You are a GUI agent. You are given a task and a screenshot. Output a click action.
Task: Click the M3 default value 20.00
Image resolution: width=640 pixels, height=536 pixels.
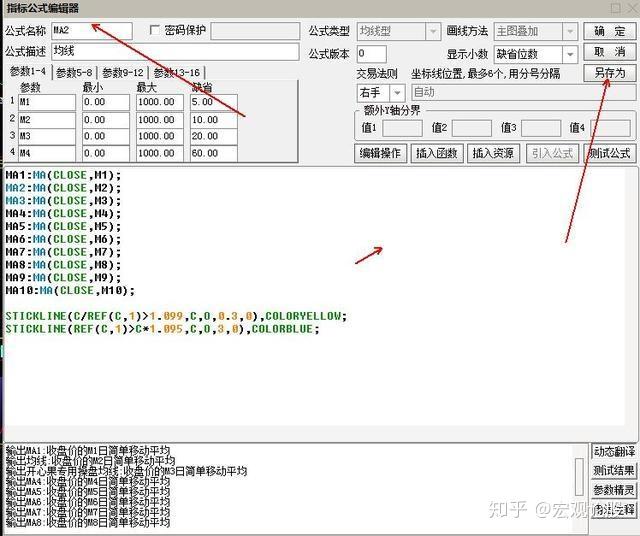(213, 136)
